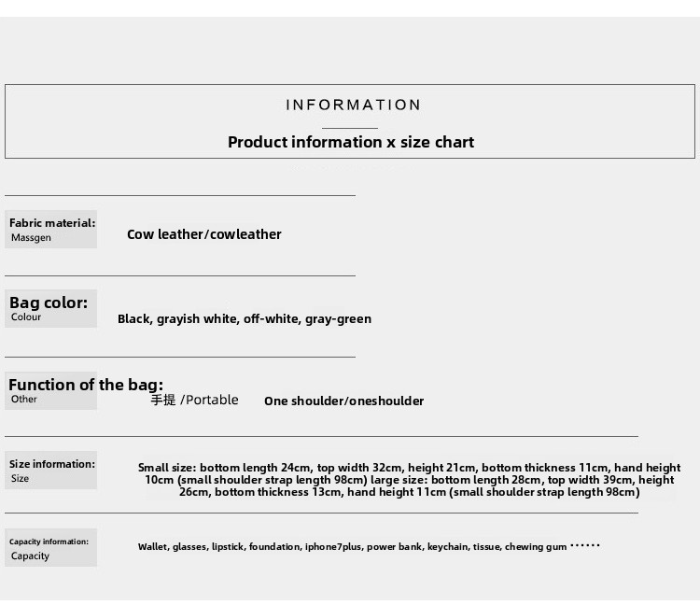
Task: Click the INFORMATION heading text
Action: point(353,105)
